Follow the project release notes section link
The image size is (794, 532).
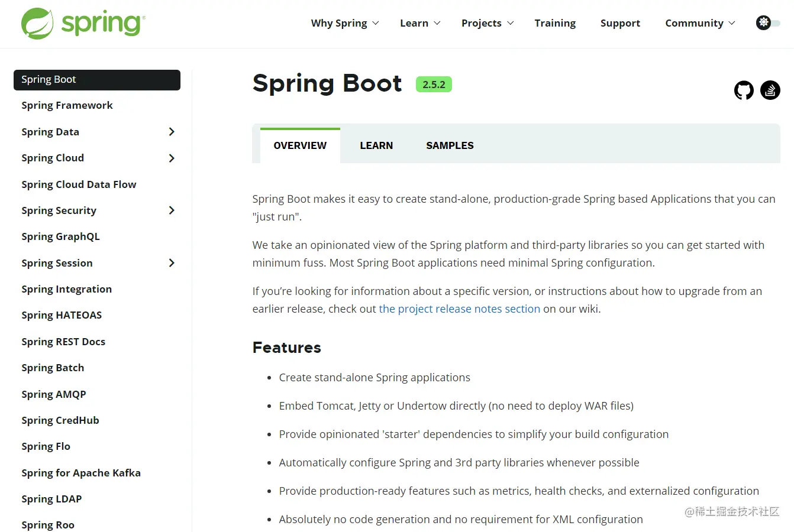click(x=459, y=309)
